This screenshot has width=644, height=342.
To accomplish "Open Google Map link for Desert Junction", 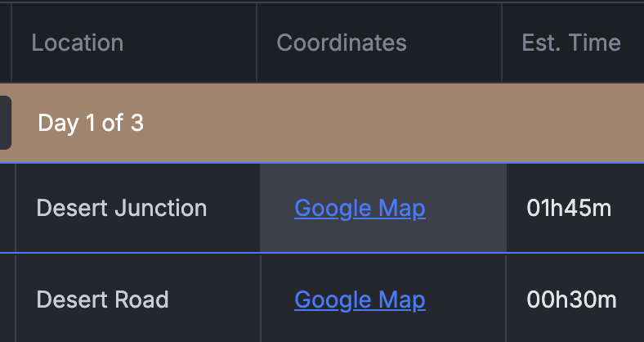I will click(x=360, y=209).
